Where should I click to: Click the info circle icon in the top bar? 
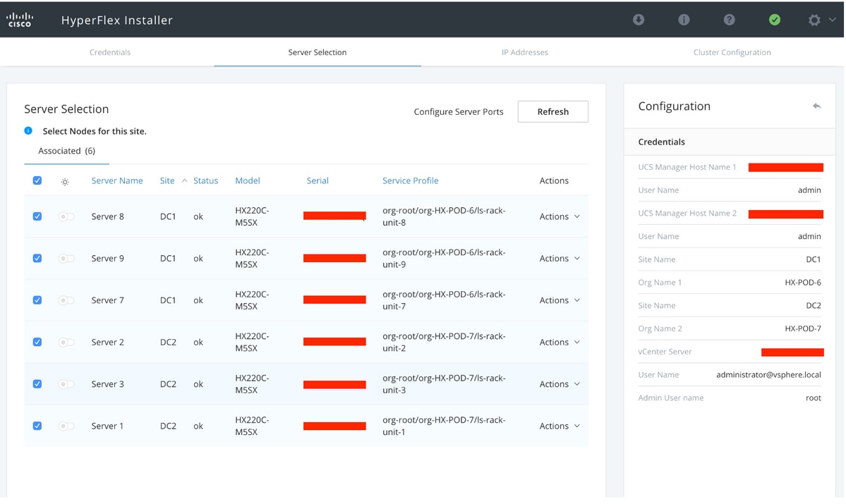pos(684,20)
